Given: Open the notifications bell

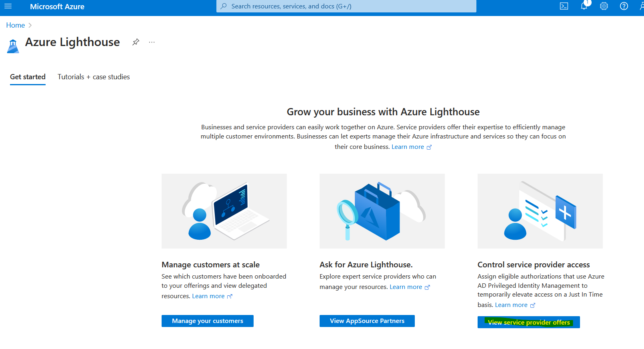Looking at the screenshot, I should click(584, 6).
